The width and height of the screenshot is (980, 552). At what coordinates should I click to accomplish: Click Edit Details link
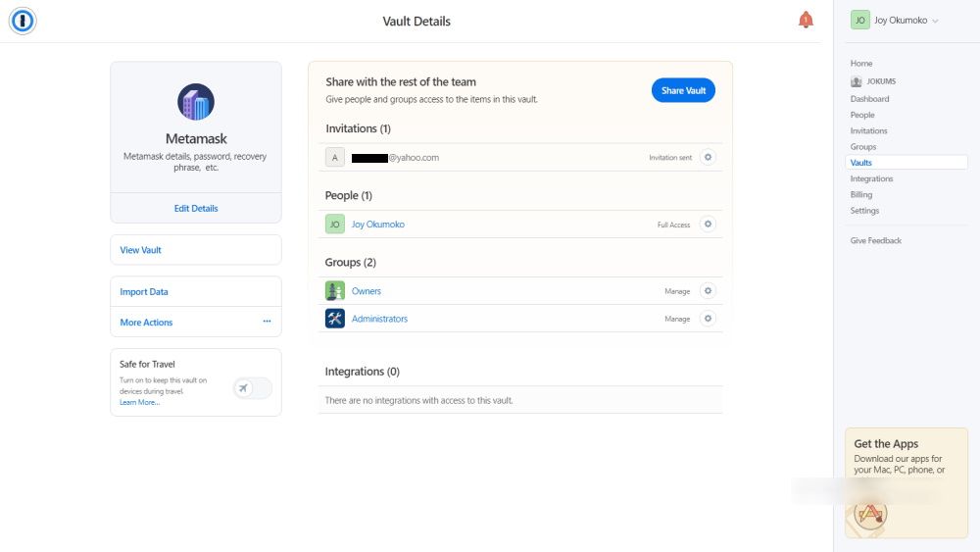pos(196,208)
